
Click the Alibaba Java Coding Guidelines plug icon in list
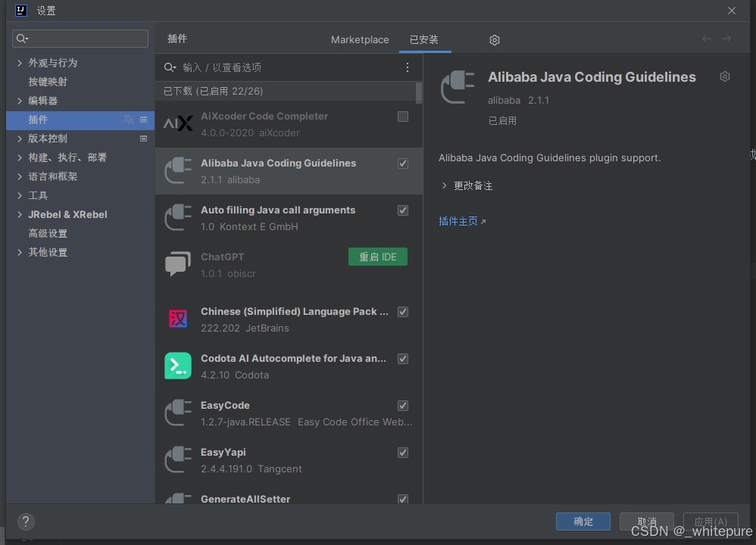pos(178,170)
